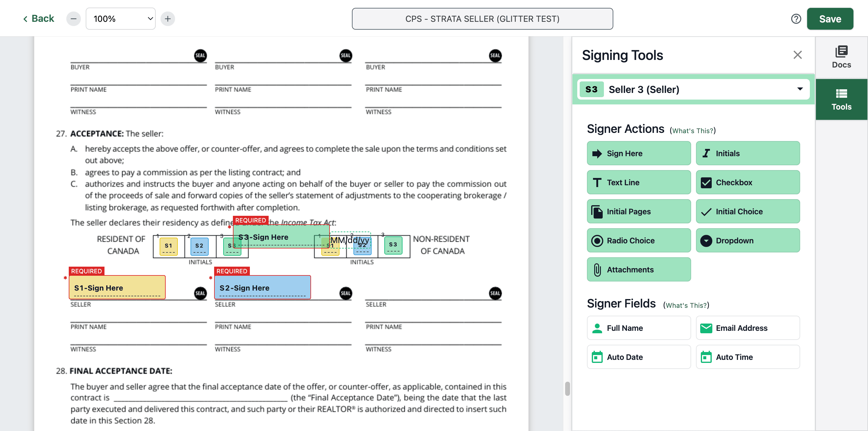The height and width of the screenshot is (431, 868).
Task: Open the 100% zoom level dropdown
Action: [121, 19]
